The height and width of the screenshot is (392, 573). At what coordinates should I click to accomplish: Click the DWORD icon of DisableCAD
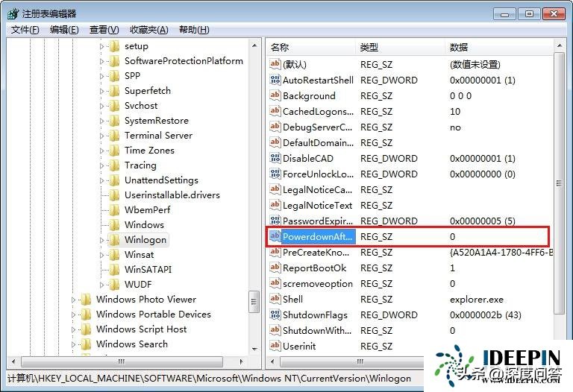[x=275, y=159]
